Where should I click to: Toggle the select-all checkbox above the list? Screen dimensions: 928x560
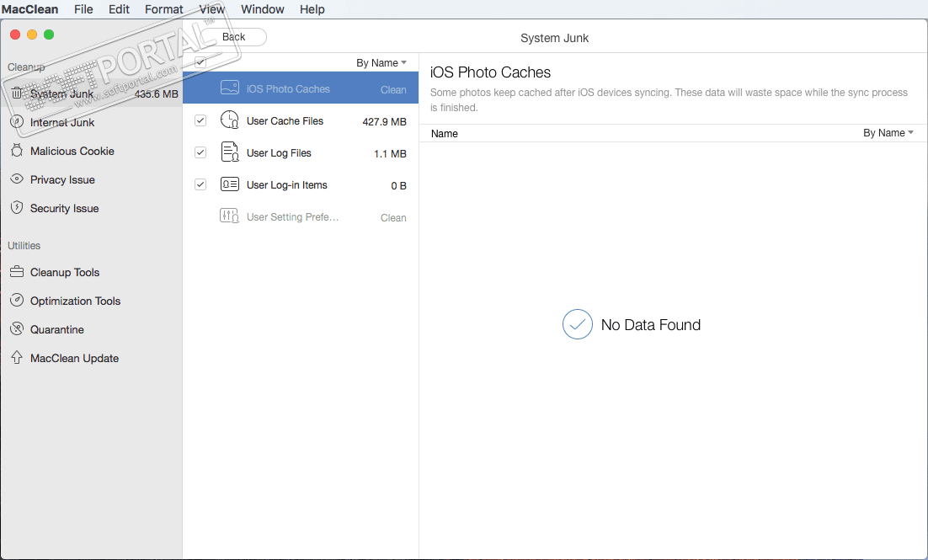pos(200,62)
